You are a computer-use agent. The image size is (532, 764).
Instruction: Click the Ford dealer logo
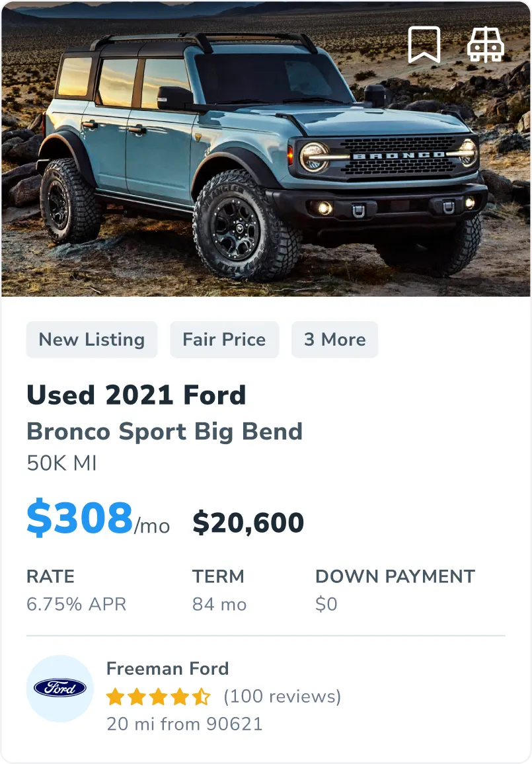[x=60, y=688]
